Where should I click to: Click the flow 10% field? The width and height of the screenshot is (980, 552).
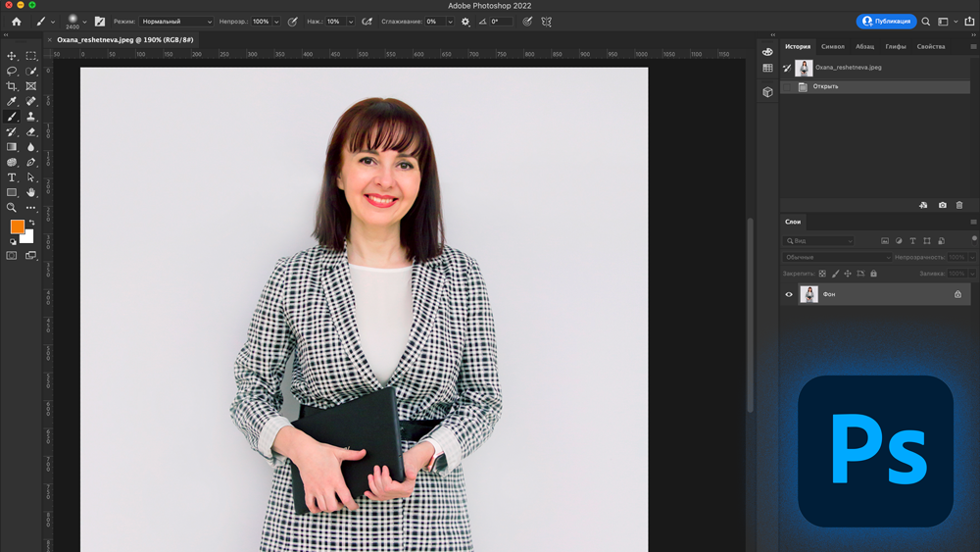[335, 22]
